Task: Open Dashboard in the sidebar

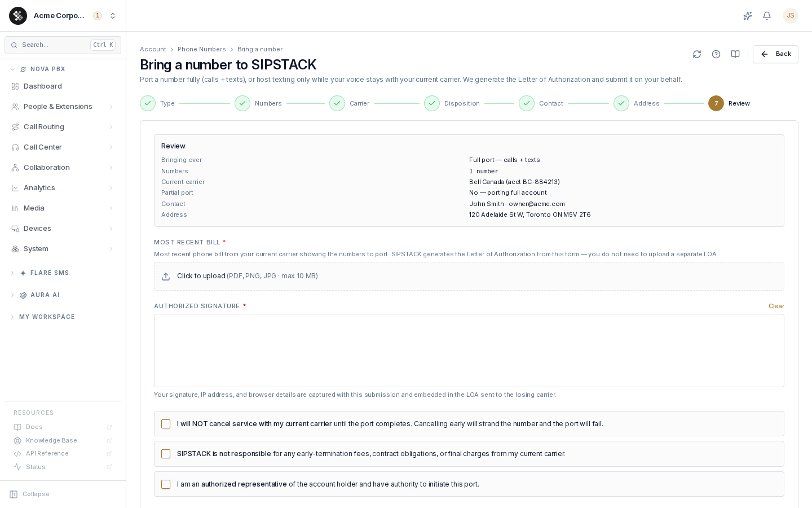Action: (63, 86)
